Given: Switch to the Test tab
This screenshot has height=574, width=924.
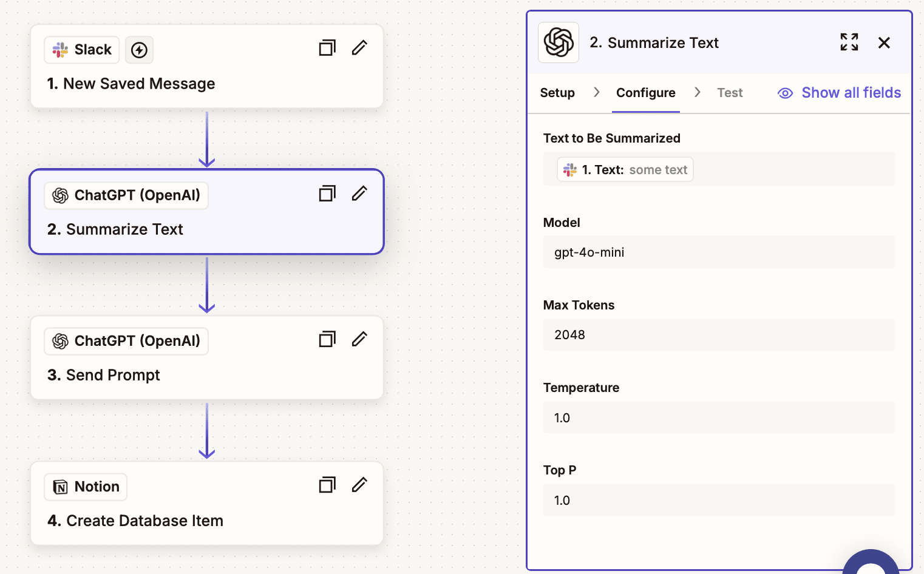Looking at the screenshot, I should pos(730,93).
